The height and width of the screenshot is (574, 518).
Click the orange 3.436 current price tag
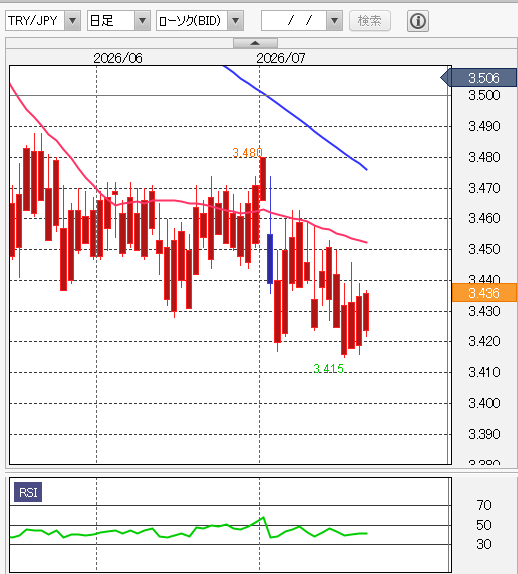coord(484,293)
